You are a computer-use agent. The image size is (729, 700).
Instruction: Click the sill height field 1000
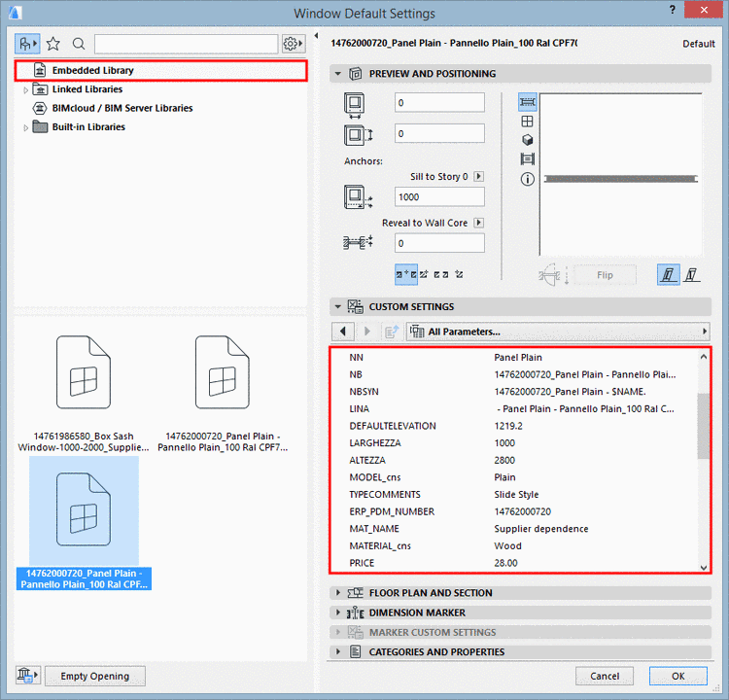coord(439,196)
